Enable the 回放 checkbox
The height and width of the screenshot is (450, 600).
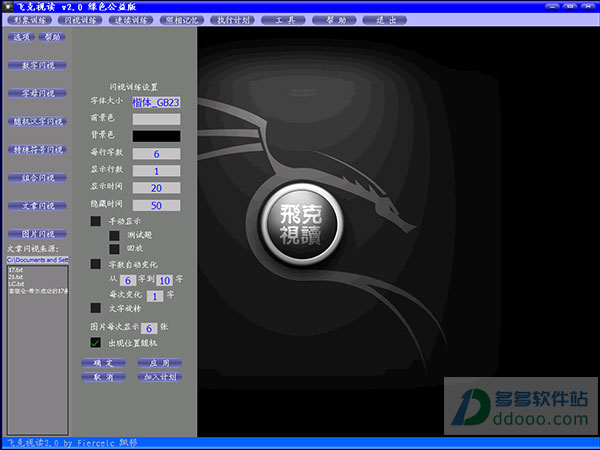[114, 249]
